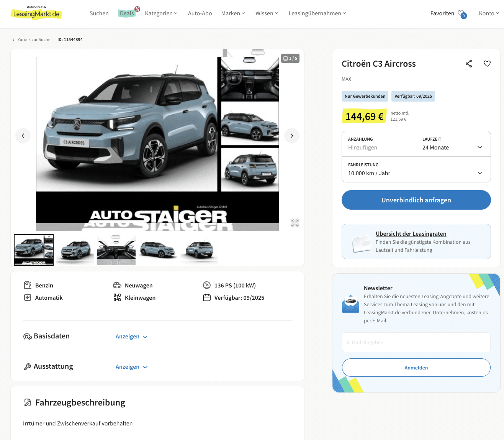
Task: Show next gallery image arrow
Action: [x=292, y=136]
